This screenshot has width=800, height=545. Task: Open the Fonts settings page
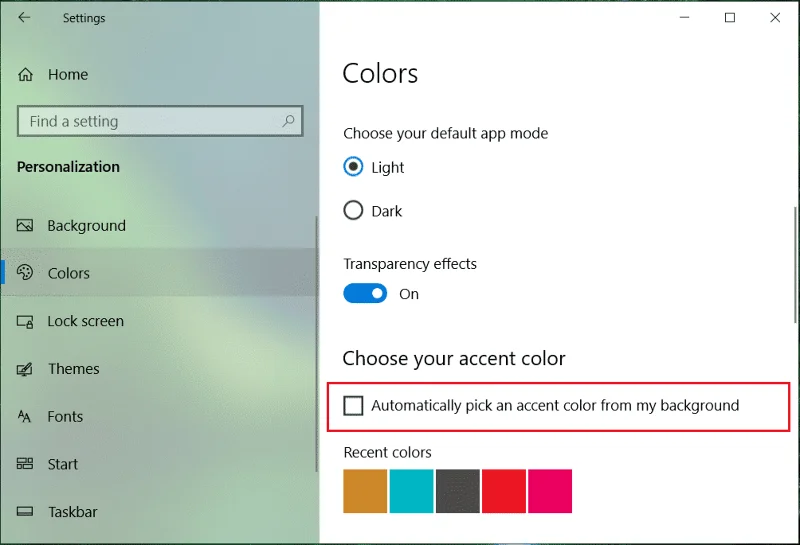point(159,416)
